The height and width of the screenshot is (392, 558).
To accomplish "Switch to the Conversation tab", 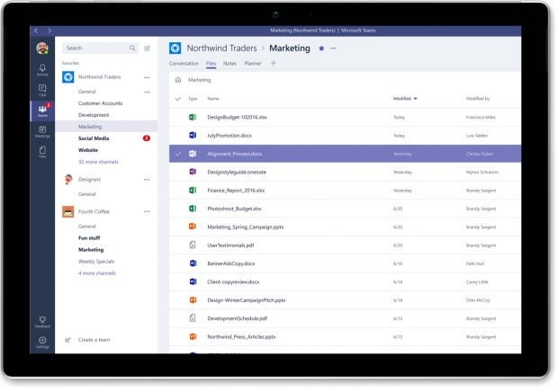I will pyautogui.click(x=184, y=63).
